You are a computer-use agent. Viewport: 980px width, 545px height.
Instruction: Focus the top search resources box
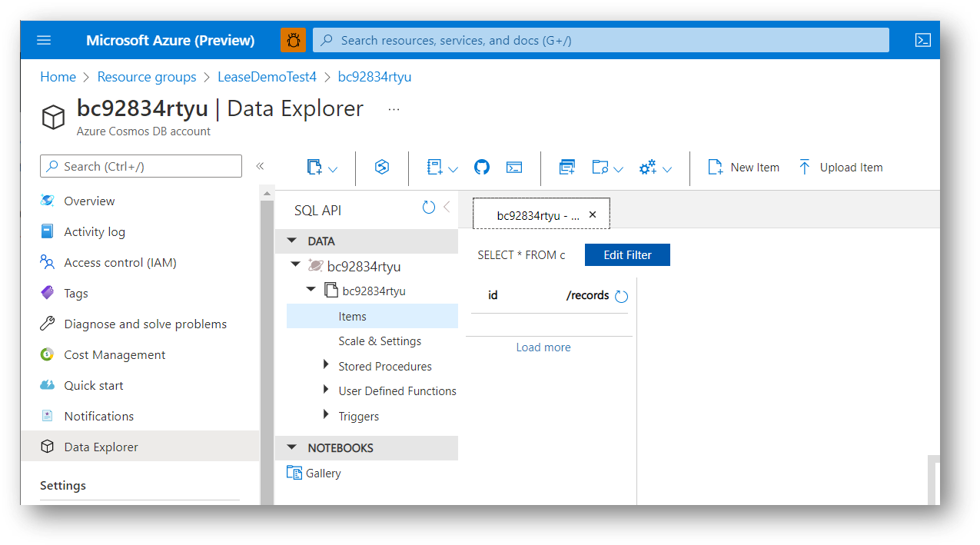point(601,40)
